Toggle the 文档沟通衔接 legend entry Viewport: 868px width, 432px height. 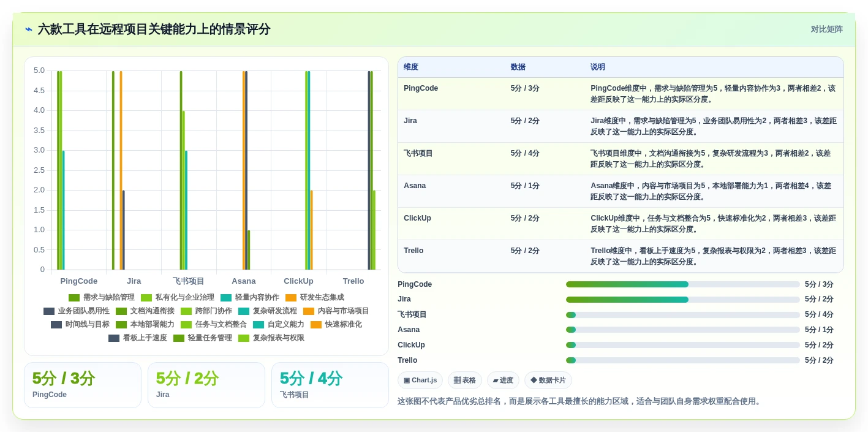[145, 311]
